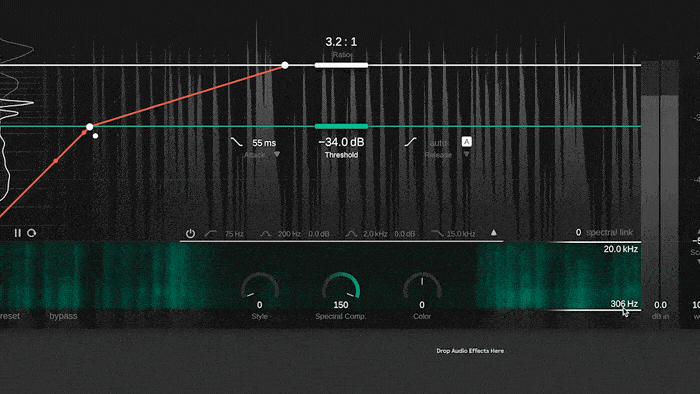This screenshot has height=394, width=700.
Task: Expand the Release dropdown arrow
Action: (466, 154)
